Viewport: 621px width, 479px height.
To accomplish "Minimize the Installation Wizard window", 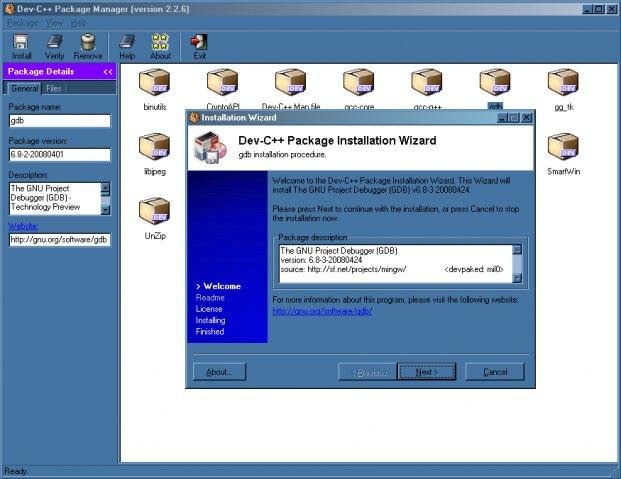I will [502, 118].
